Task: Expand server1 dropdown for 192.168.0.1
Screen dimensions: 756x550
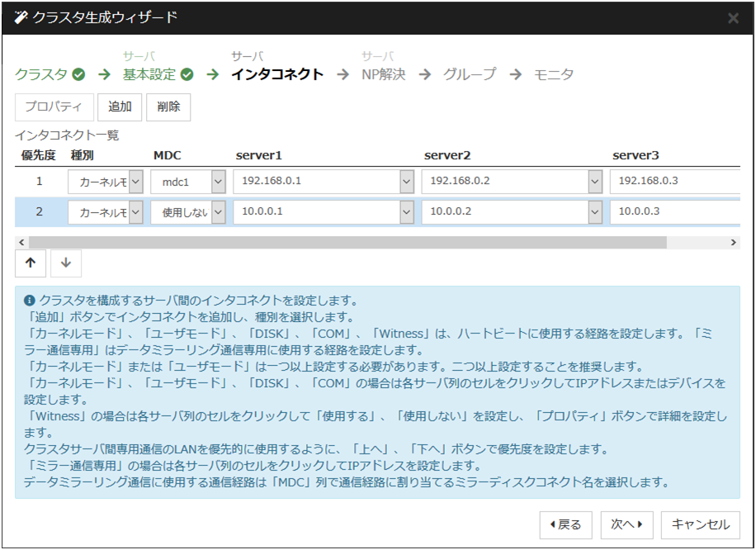Action: click(x=406, y=181)
